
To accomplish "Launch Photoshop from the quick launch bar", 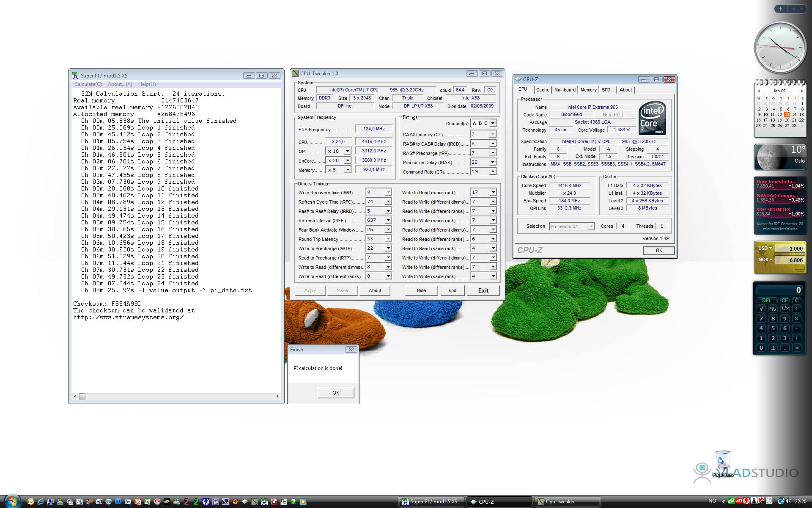I will click(118, 502).
